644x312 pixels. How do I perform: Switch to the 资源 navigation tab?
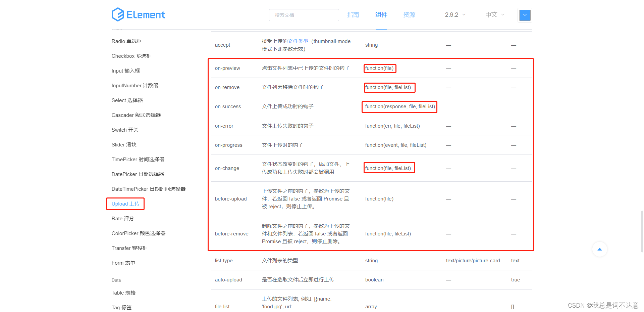[409, 15]
